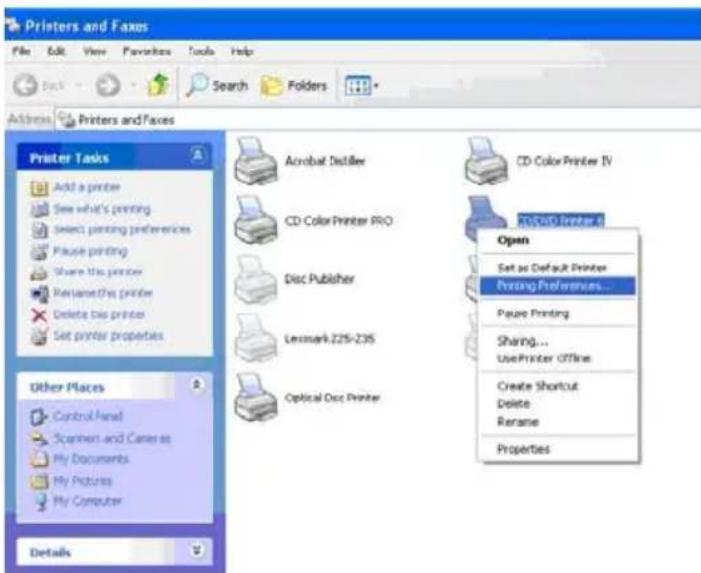The height and width of the screenshot is (573, 701).
Task: Open the Forward button history dropdown arrow
Action: pos(133,85)
